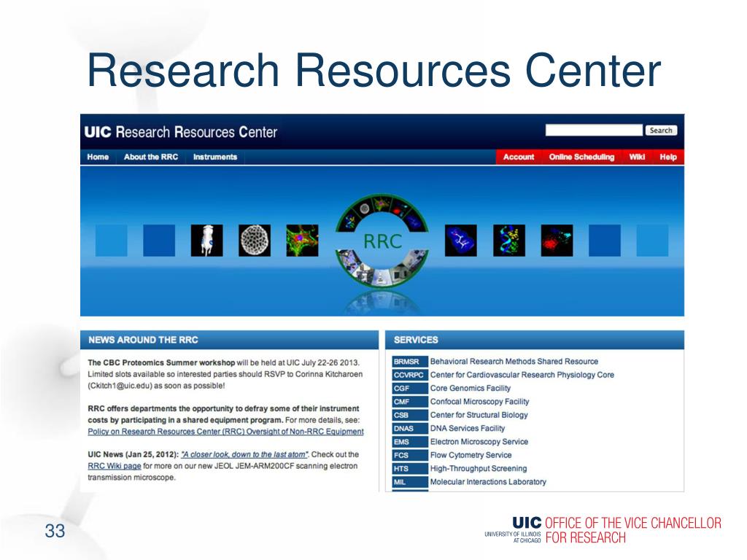Click the CSB service badge
Image resolution: width=747 pixels, height=560 pixels.
pyautogui.click(x=410, y=415)
